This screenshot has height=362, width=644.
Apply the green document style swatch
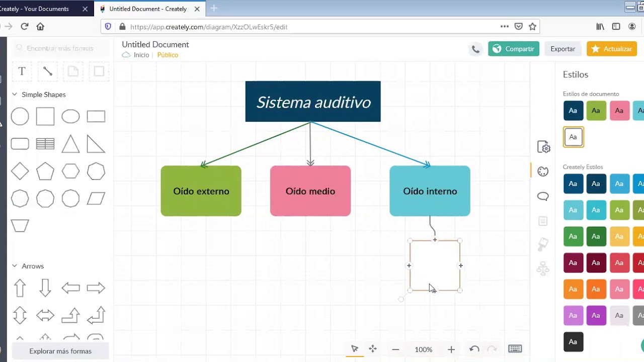point(596,111)
